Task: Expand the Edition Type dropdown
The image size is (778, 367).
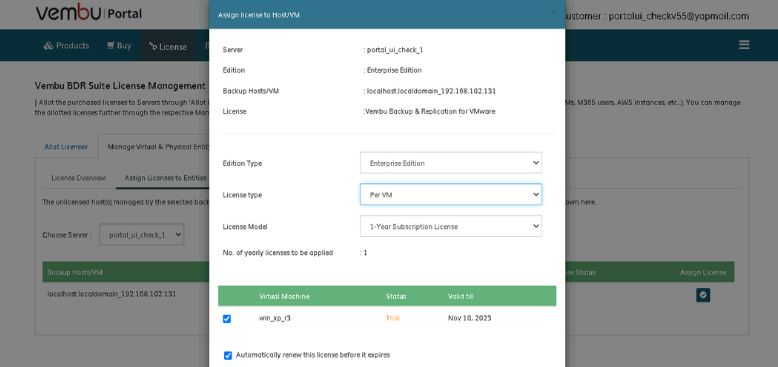Action: click(451, 163)
